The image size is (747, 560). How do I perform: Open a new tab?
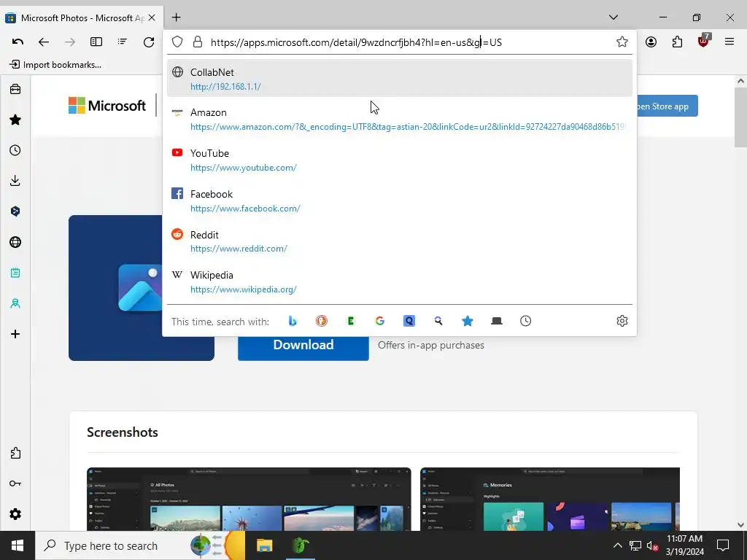coord(177,17)
